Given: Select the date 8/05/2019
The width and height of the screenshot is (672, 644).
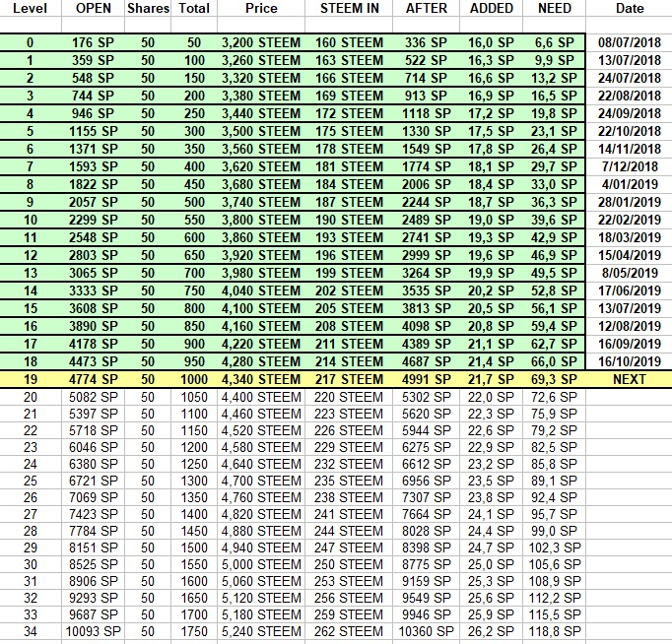Looking at the screenshot, I should [630, 273].
